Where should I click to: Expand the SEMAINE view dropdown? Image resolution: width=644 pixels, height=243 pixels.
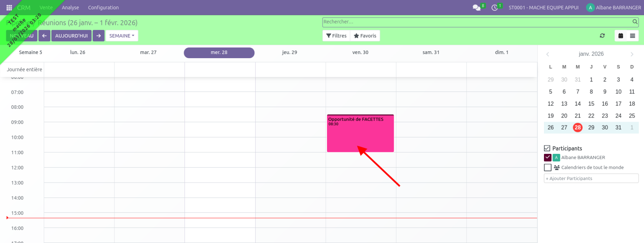tap(122, 36)
